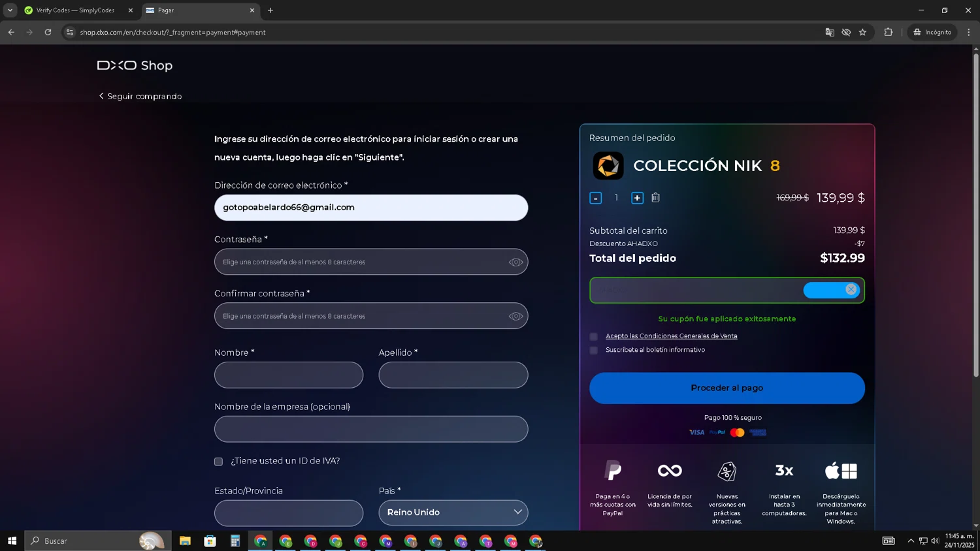Image resolution: width=980 pixels, height=551 pixels.
Task: Click the Apellido input field
Action: [453, 375]
